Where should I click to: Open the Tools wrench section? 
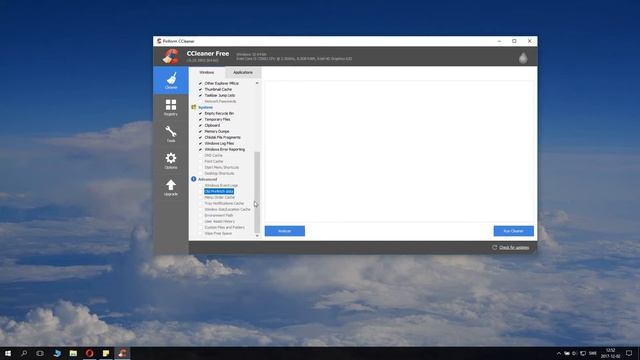click(x=171, y=134)
